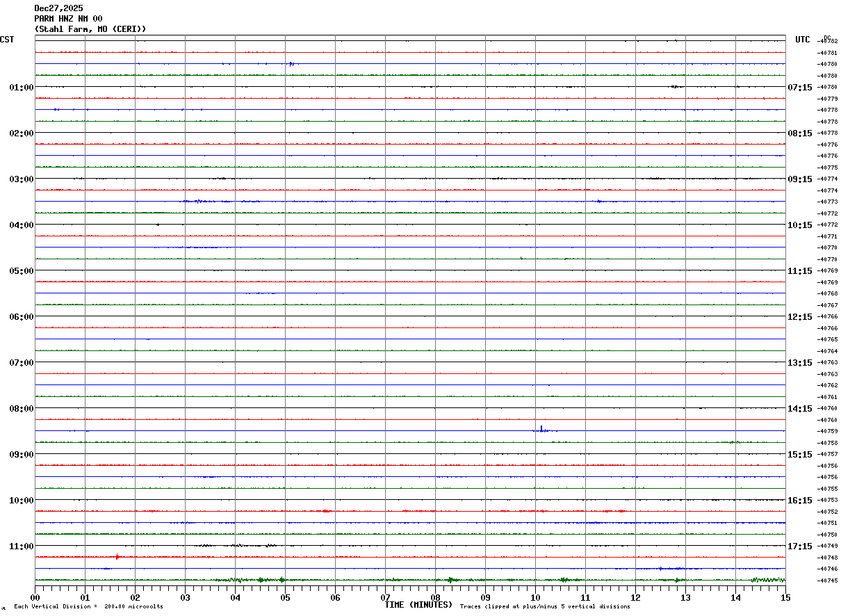The image size is (841, 616).
Task: Click the 16:15 UTC time label
Action: point(800,501)
